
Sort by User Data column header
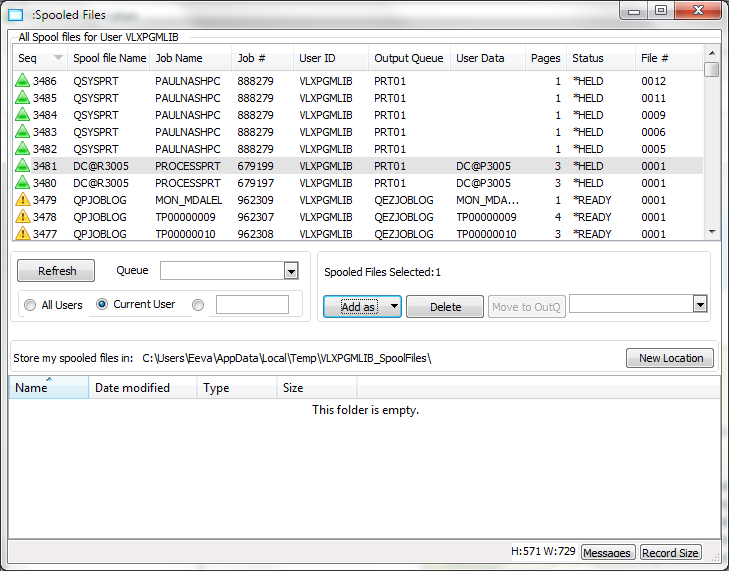coord(488,58)
